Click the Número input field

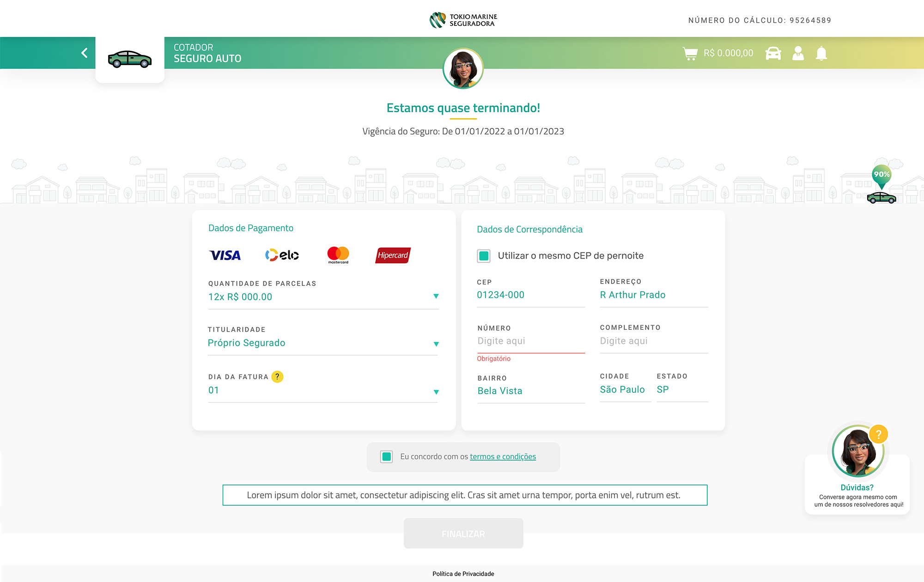click(531, 341)
